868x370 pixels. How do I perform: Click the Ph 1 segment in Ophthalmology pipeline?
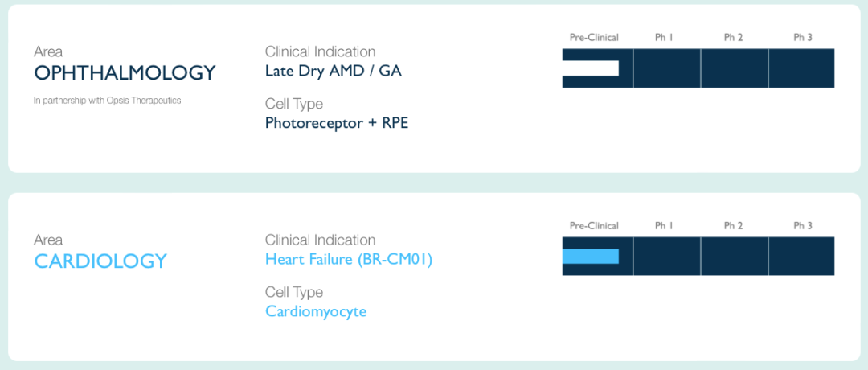click(667, 68)
